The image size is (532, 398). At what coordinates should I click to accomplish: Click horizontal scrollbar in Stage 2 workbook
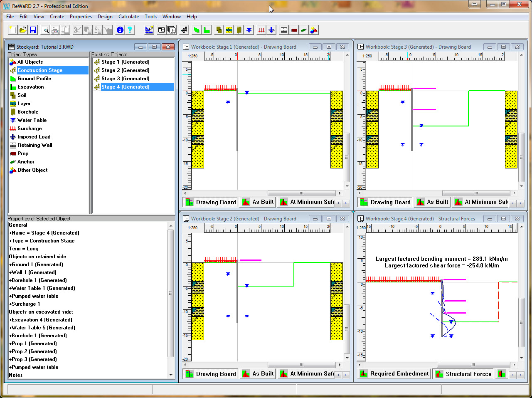301,365
